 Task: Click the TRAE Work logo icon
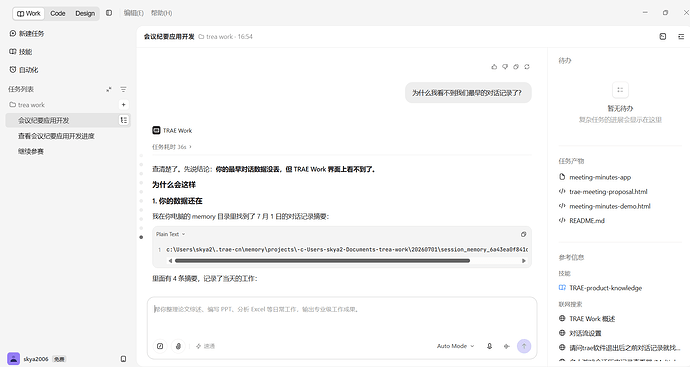coord(156,130)
